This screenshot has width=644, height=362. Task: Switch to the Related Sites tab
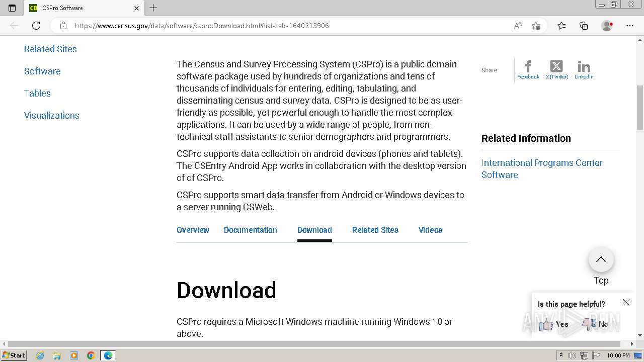point(375,230)
